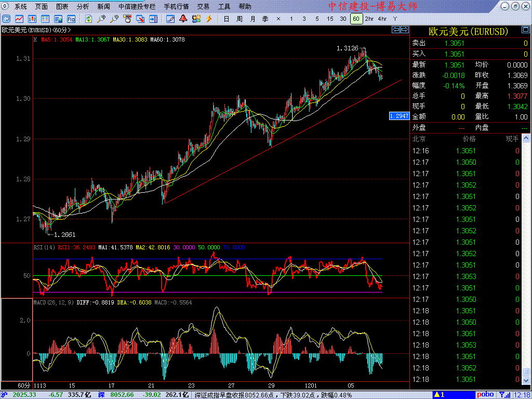Open the 系统 menu

(x=21, y=6)
